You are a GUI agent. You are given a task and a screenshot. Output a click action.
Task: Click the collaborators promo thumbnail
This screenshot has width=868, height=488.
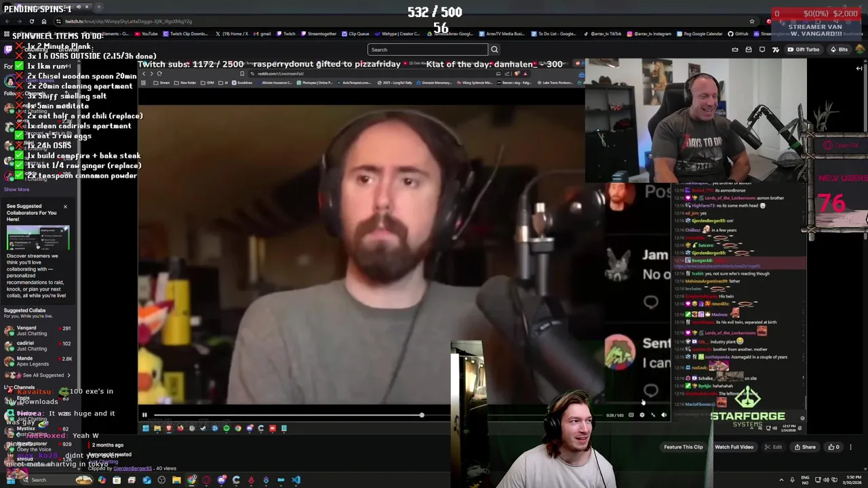[x=38, y=238]
